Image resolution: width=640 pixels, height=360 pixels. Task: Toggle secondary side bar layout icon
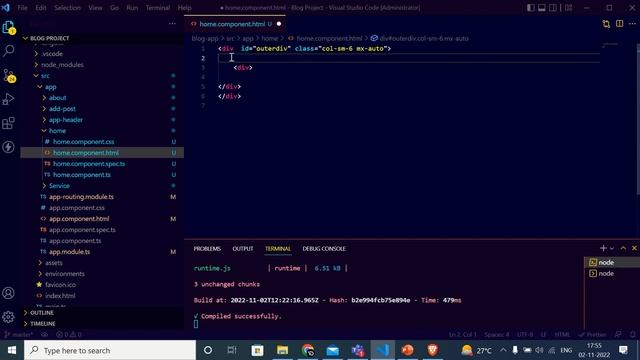point(553,8)
